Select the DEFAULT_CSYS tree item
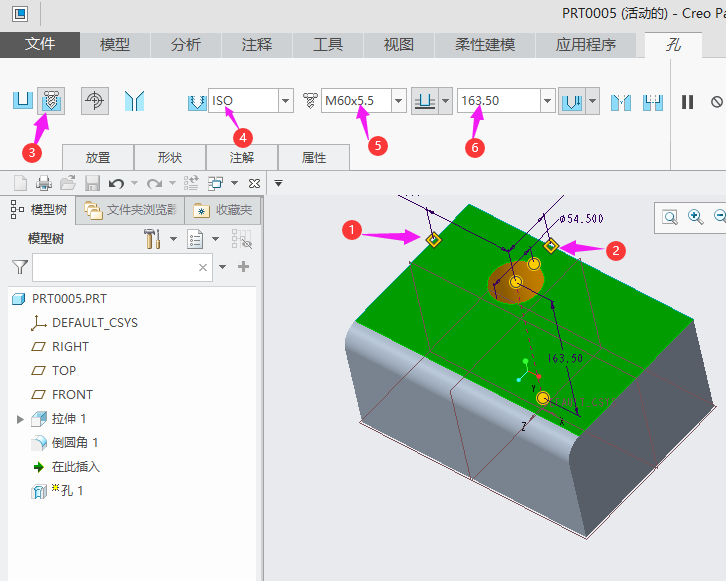The height and width of the screenshot is (581, 726). pos(95,323)
